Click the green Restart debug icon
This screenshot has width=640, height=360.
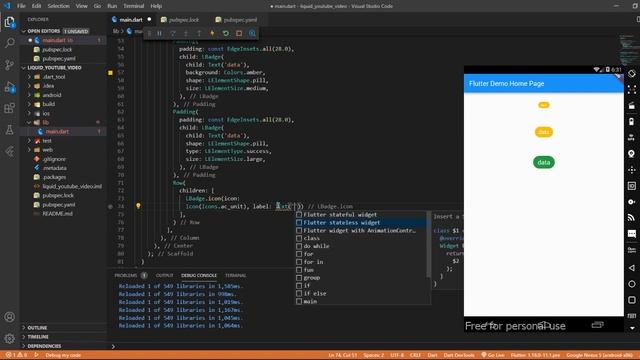226,33
